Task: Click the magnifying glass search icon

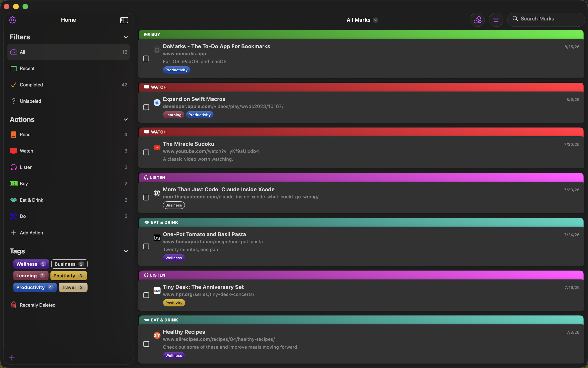Action: point(515,18)
